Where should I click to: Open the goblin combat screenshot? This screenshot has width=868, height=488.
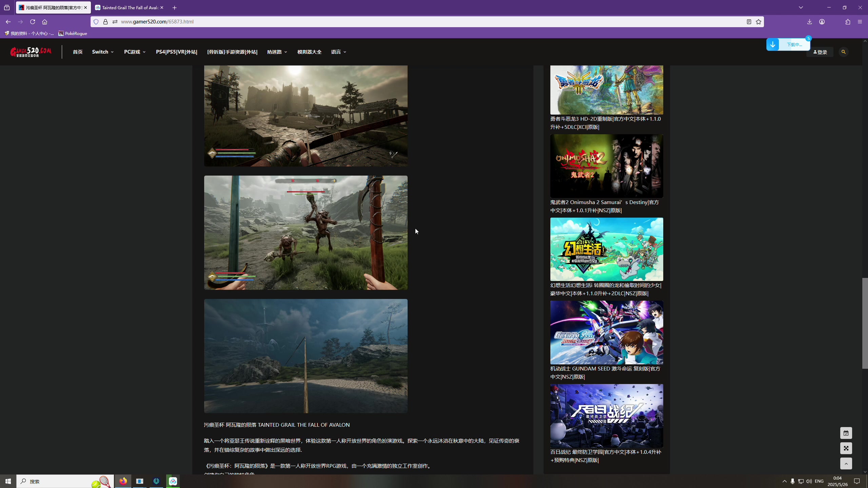coord(305,232)
